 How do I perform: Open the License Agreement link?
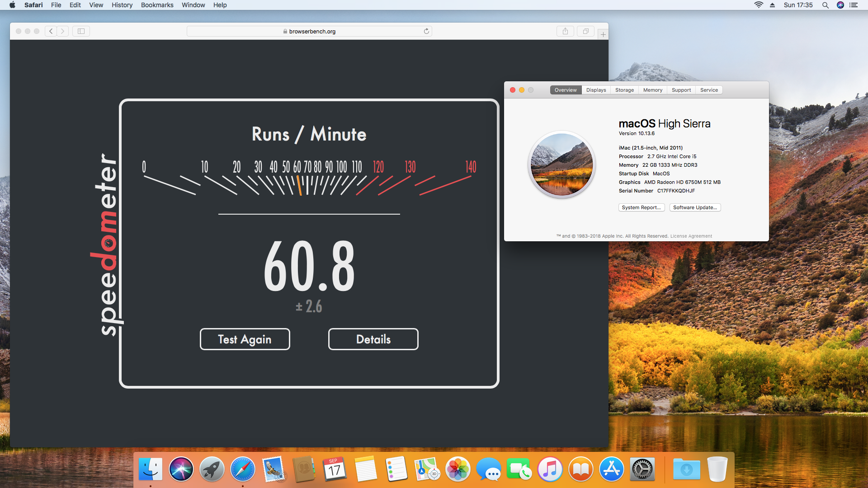coord(691,236)
